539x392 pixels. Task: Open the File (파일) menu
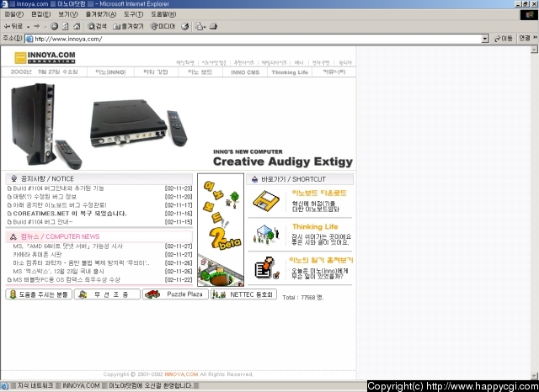coord(13,14)
